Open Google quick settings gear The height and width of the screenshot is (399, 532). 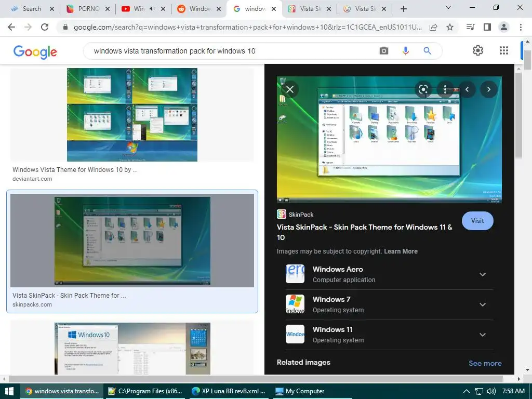click(478, 50)
